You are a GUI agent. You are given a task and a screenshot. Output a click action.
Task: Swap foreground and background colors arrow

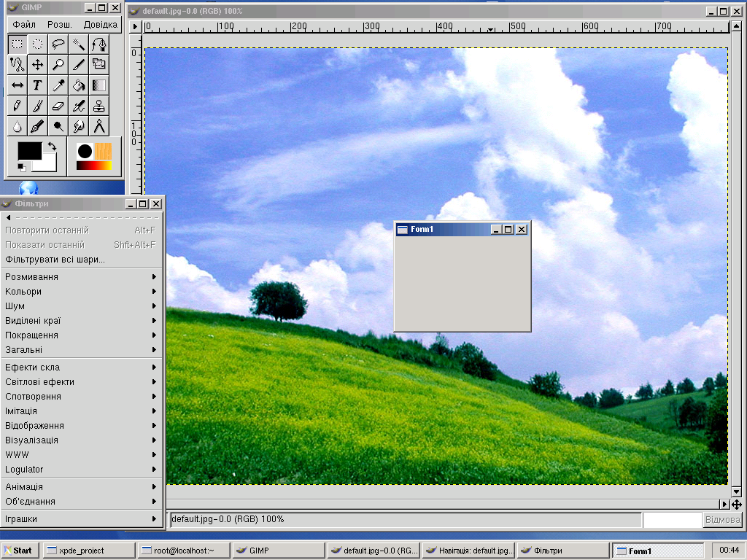(51, 147)
